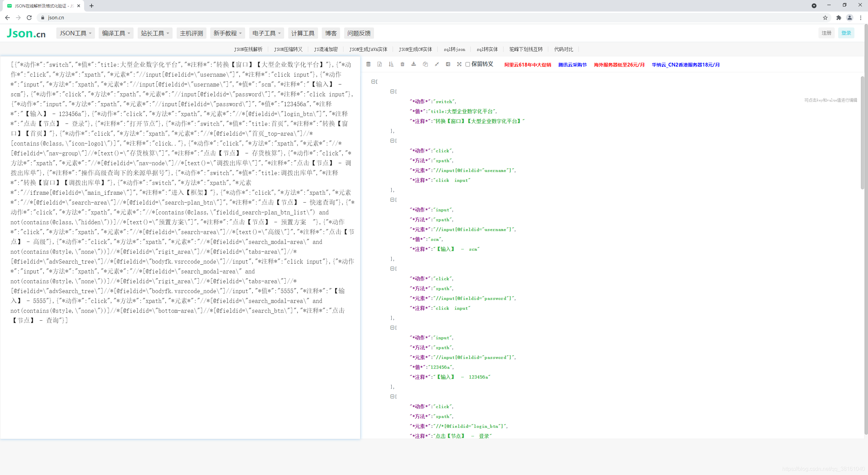Click the compress JSON arrows icon
The height and width of the screenshot is (475, 868).
[437, 64]
